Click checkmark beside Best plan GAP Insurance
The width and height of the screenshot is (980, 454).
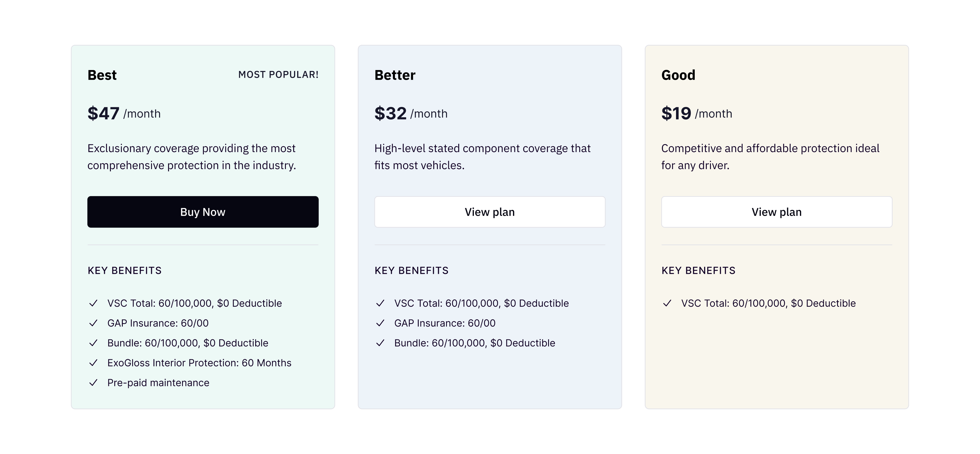pos(93,323)
